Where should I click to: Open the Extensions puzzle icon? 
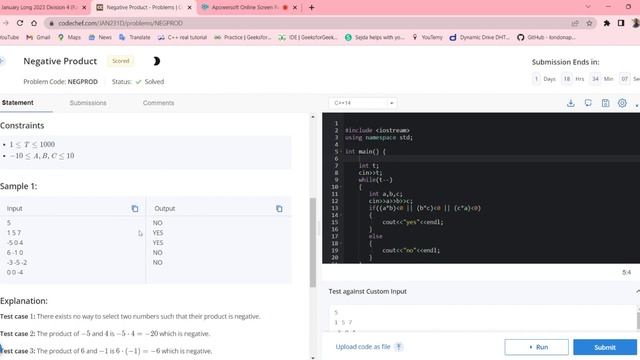607,23
